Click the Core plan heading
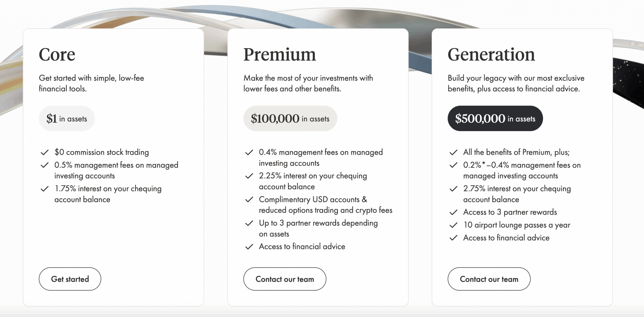 [x=57, y=55]
